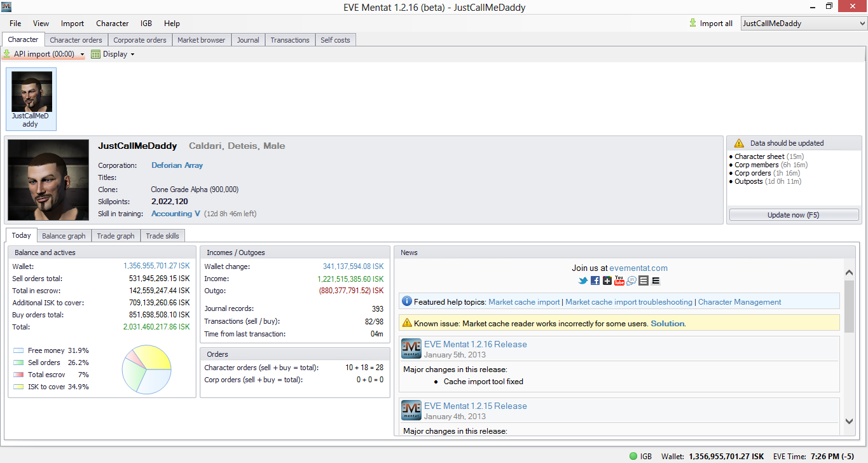Viewport: 868px width, 463px height.
Task: Click the API import download icon
Action: click(7, 54)
